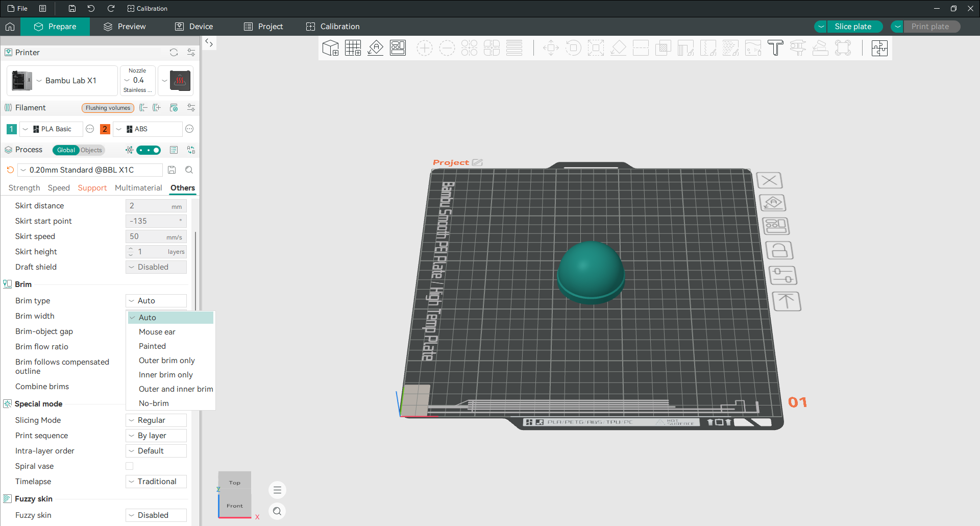Enable the Spiral vase checkbox
Viewport: 980px width, 526px height.
[x=130, y=466]
